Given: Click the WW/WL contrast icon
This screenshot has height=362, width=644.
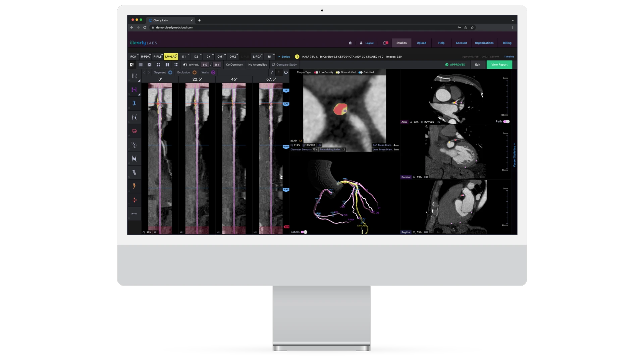Looking at the screenshot, I should 185,65.
